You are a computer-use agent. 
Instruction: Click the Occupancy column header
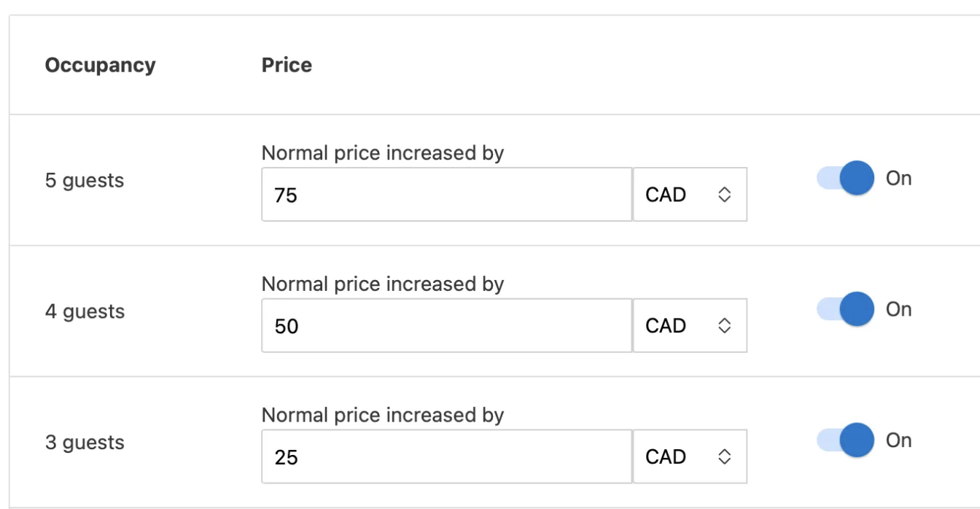click(x=101, y=65)
